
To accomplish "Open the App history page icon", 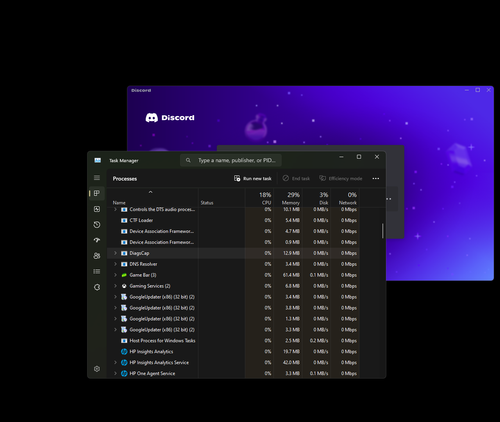I will point(97,225).
